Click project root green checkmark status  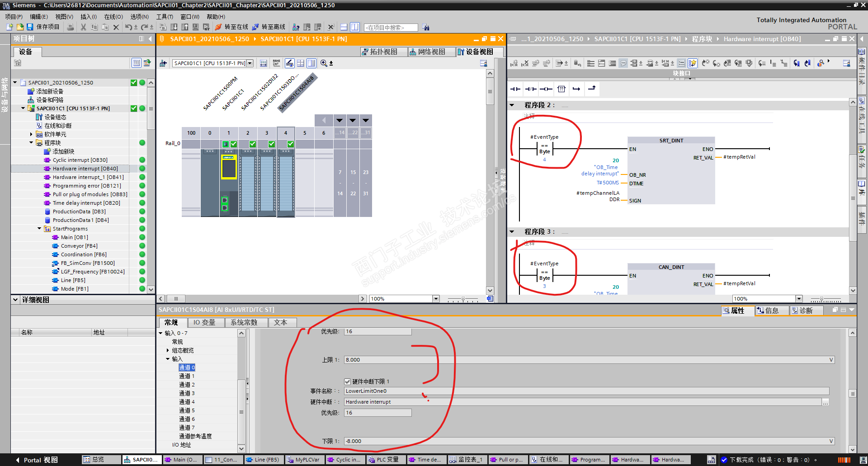pyautogui.click(x=134, y=83)
